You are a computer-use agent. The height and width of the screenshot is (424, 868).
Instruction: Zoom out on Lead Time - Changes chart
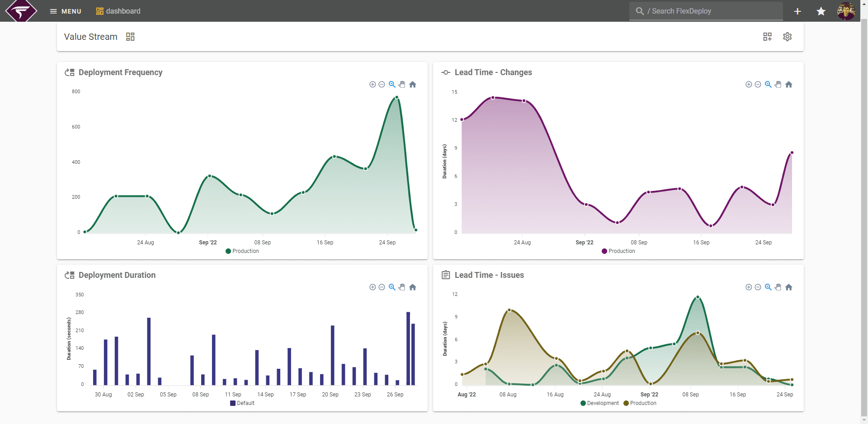(x=758, y=85)
